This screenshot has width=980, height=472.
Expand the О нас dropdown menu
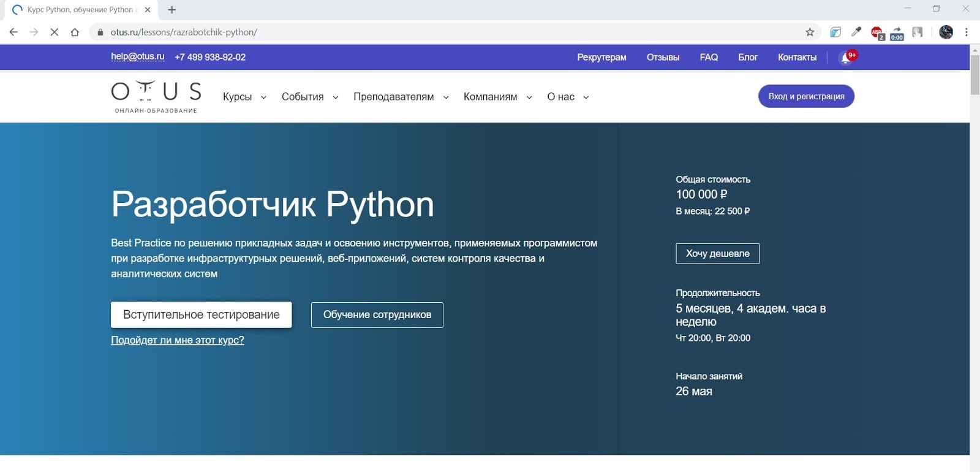pos(568,97)
